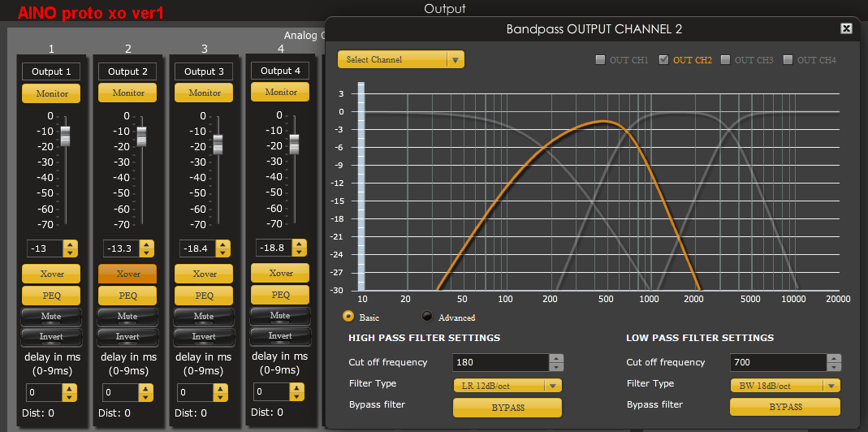Select the Advanced mode radio button
Screen dimensions: 868x432
point(427,316)
